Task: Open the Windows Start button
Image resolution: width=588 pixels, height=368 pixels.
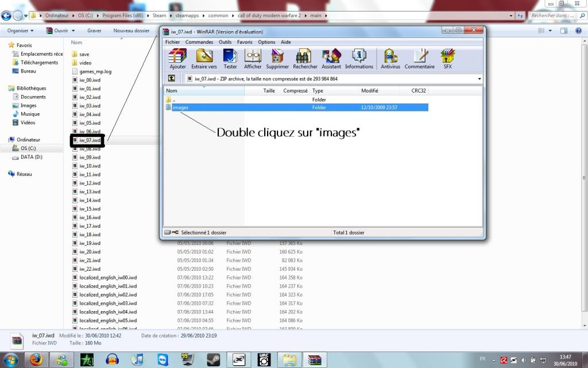Action: (10, 360)
